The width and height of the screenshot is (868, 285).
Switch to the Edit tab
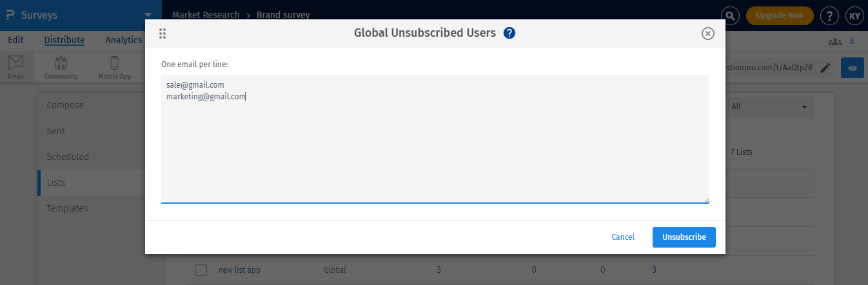[15, 40]
